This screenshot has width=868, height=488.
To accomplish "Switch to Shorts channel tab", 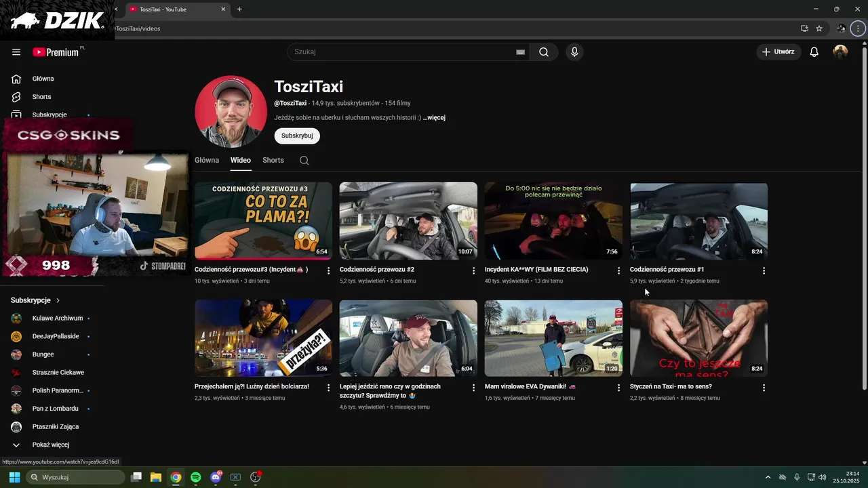I will point(273,161).
